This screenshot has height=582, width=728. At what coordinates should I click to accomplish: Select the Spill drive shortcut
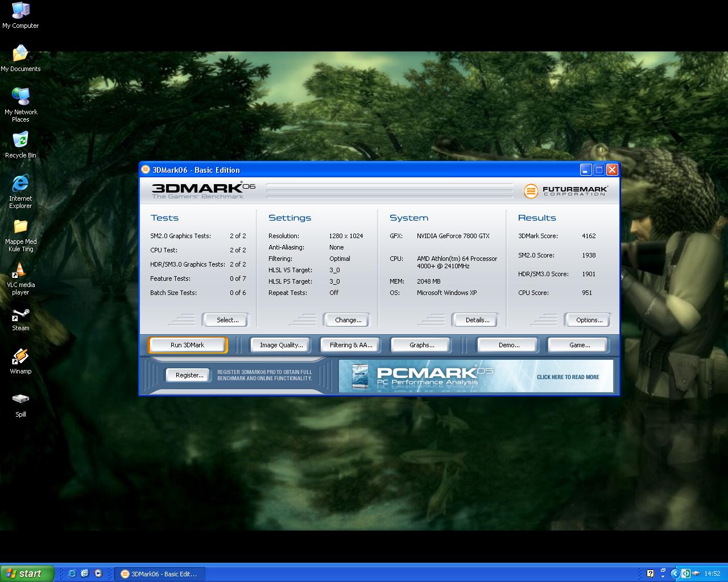20,405
